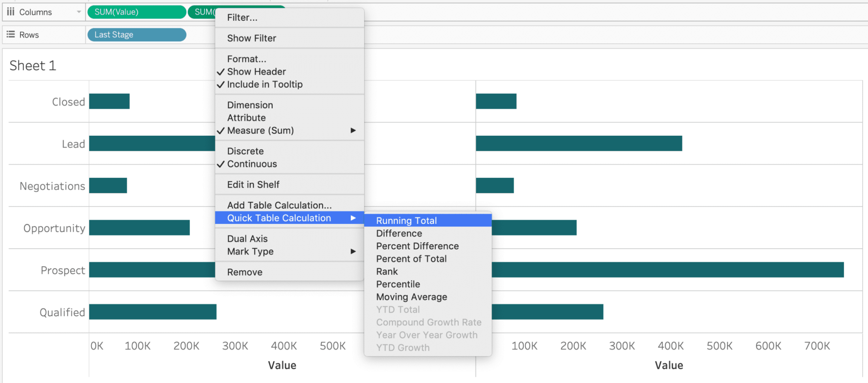Click the Last Stage pill in Rows
The width and height of the screenshot is (868, 383).
coord(136,35)
